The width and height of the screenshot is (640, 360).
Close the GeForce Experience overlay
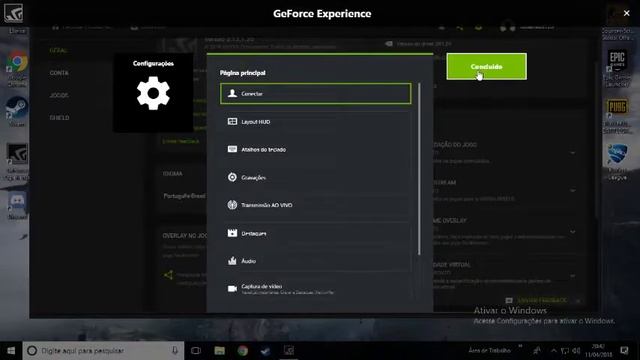click(627, 13)
